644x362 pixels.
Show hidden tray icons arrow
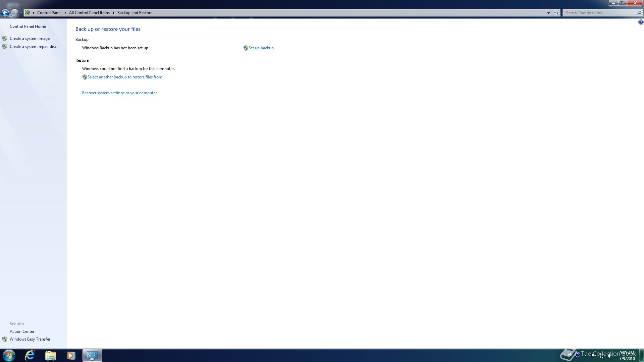click(586, 355)
